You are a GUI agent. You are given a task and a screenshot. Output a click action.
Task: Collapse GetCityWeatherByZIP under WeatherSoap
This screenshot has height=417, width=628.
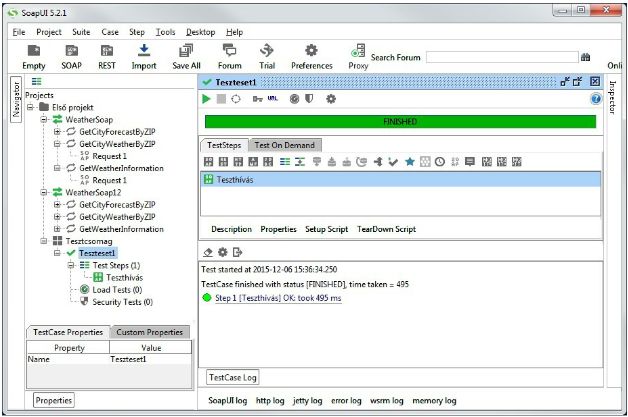pos(57,144)
